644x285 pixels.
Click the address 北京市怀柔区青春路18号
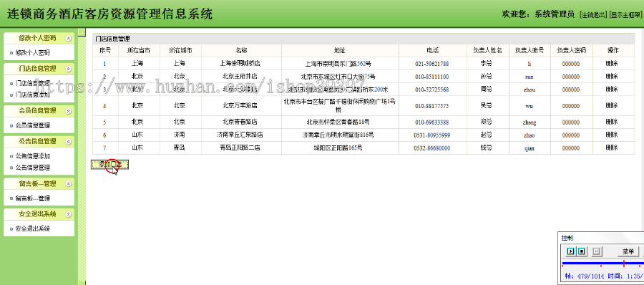[x=338, y=122]
